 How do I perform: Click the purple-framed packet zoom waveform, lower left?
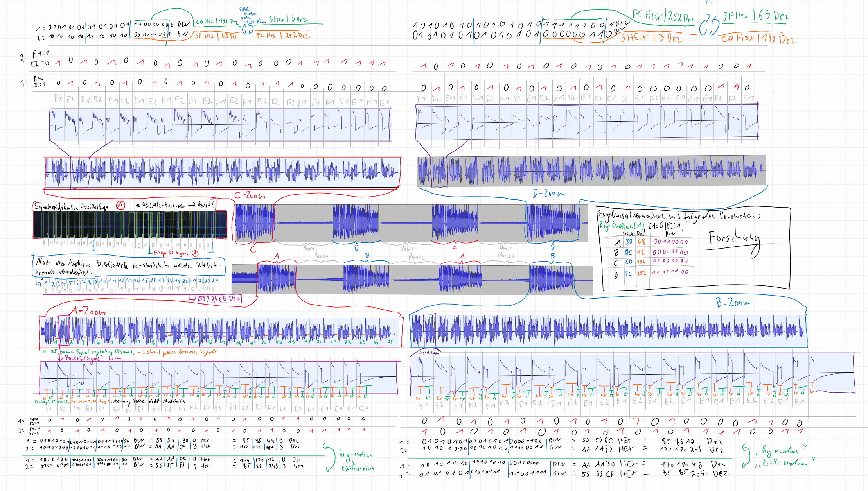(218, 377)
